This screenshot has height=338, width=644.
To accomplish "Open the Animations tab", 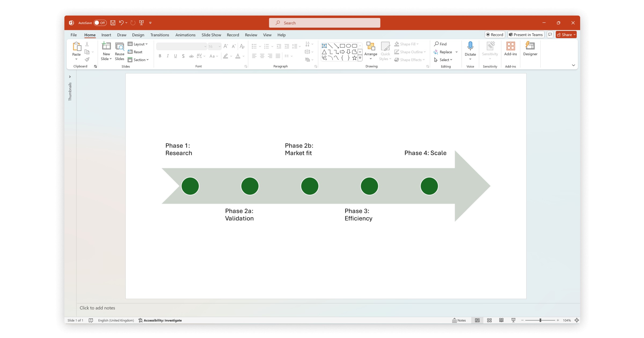I will coord(185,35).
